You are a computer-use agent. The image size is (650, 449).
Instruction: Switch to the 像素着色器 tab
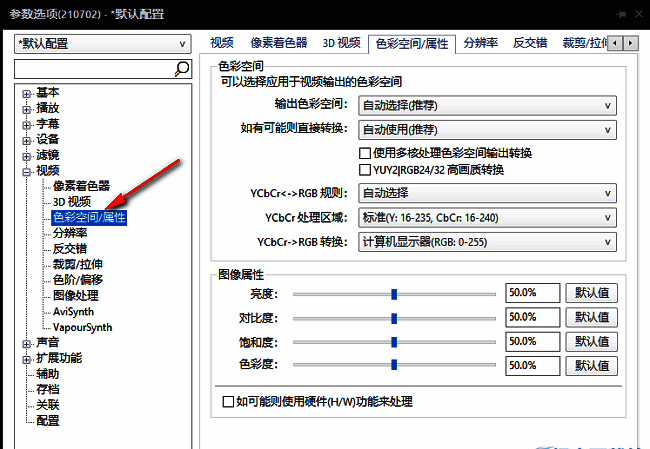point(279,43)
